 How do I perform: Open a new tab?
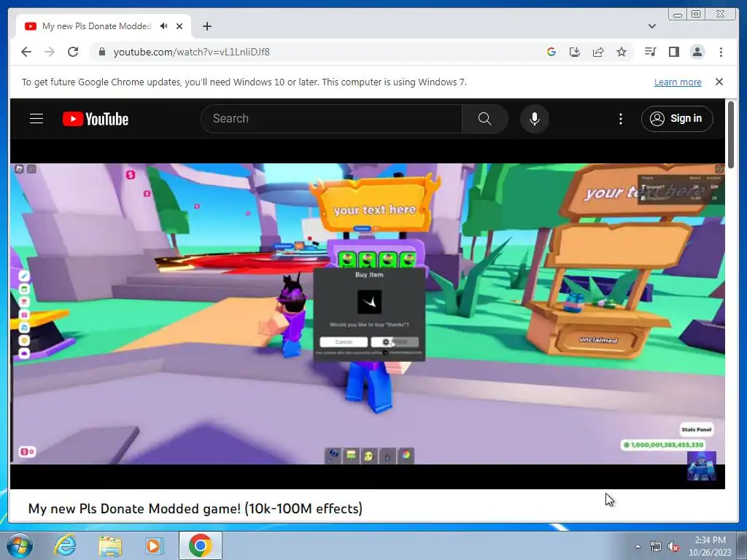[206, 26]
